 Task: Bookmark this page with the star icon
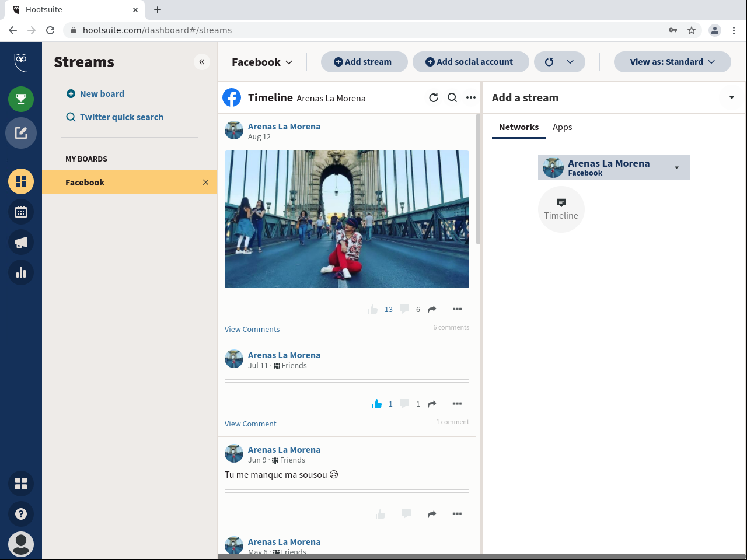click(692, 30)
